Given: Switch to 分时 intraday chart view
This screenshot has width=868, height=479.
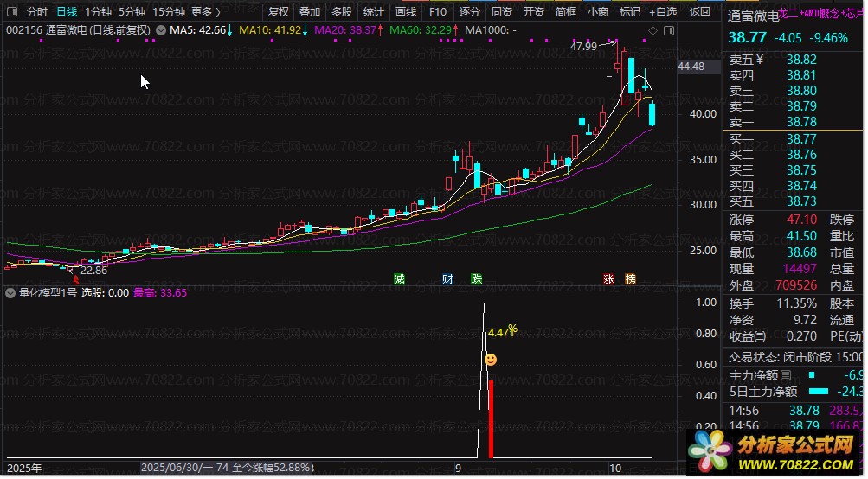Looking at the screenshot, I should coord(37,11).
